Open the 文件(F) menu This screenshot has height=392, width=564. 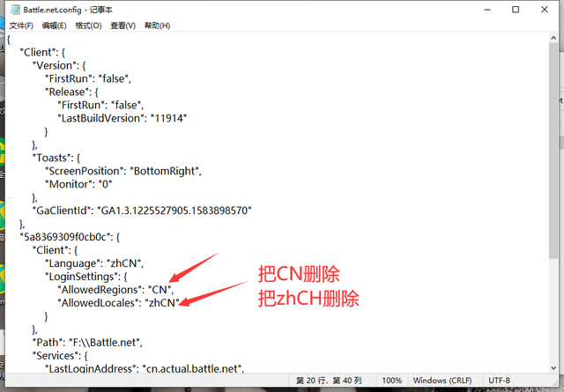pos(21,26)
